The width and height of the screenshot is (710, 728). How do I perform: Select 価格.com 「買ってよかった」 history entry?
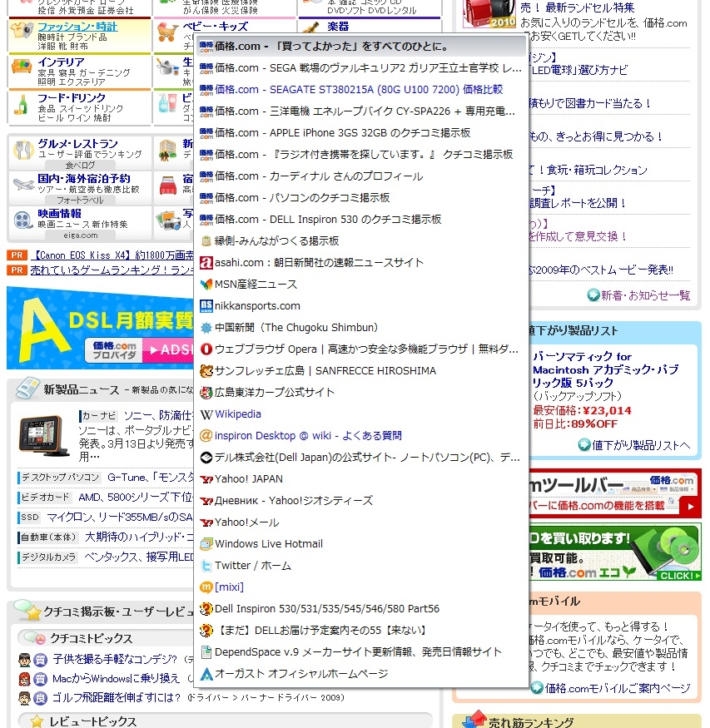(x=361, y=47)
